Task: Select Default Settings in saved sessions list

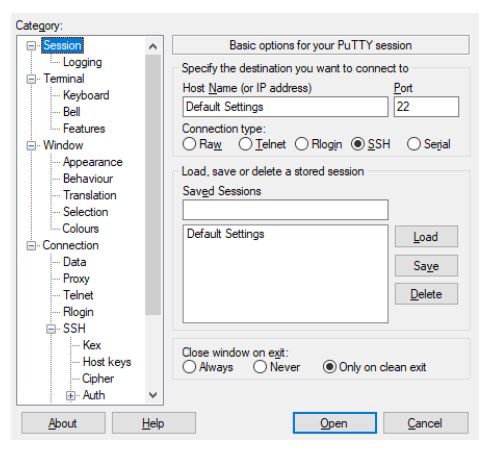Action: coord(226,234)
